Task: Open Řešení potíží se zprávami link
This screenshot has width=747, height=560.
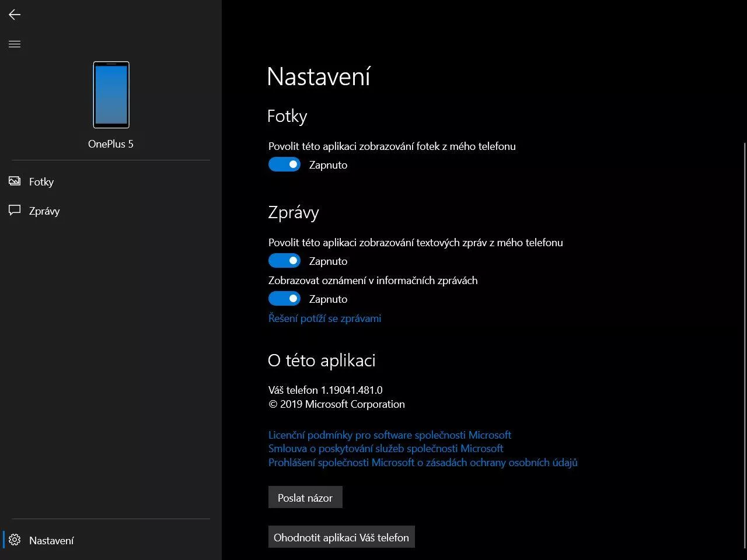Action: 324,318
